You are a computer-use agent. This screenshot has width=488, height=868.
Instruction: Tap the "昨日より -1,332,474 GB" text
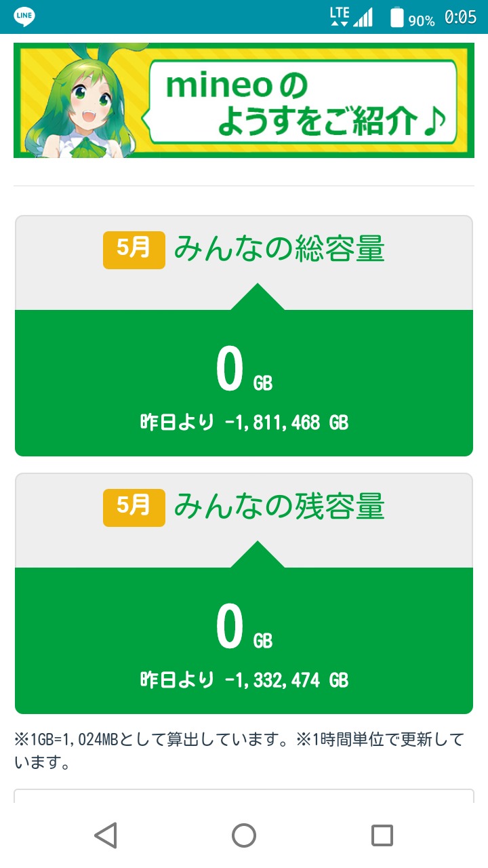click(x=244, y=680)
